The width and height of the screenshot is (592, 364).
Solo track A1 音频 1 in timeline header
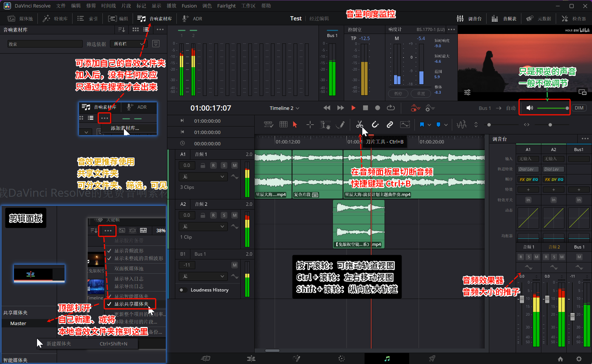[224, 165]
